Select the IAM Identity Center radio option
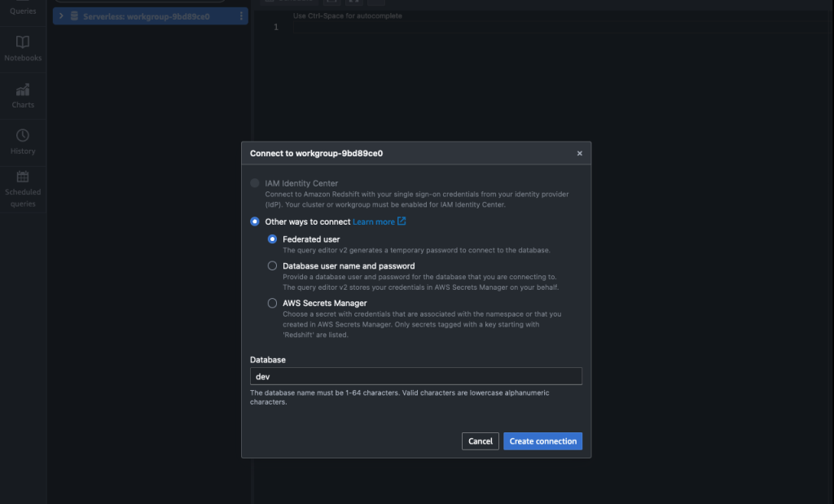Image resolution: width=834 pixels, height=504 pixels. pyautogui.click(x=255, y=183)
